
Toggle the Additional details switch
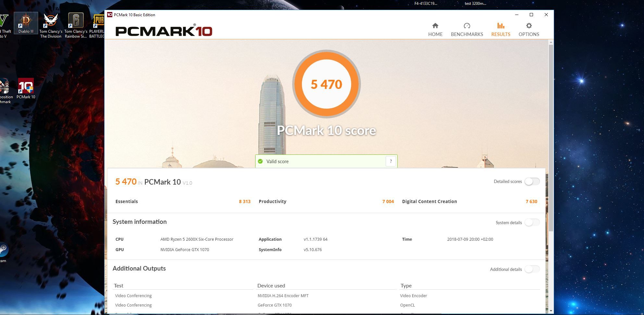click(532, 269)
